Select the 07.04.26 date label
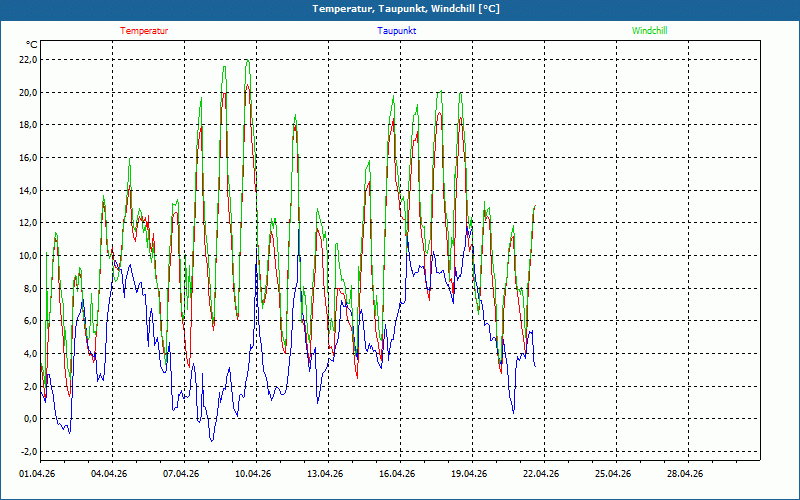The image size is (800, 500). (181, 474)
